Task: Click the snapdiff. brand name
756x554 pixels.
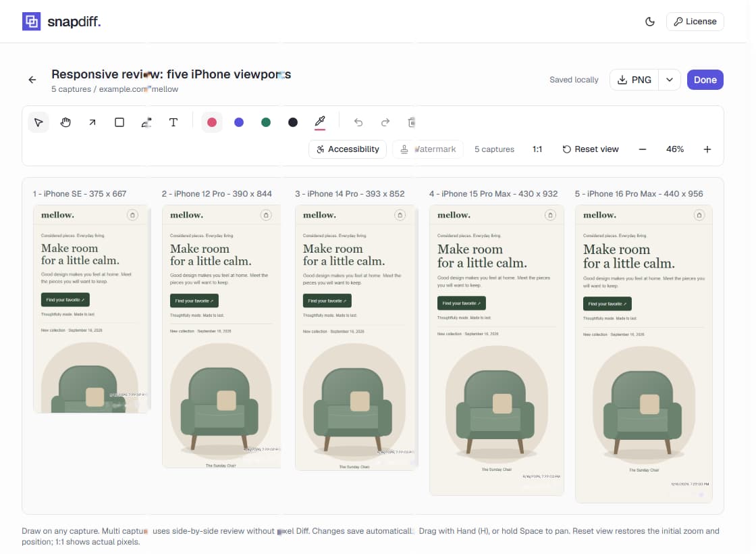Action: [74, 22]
